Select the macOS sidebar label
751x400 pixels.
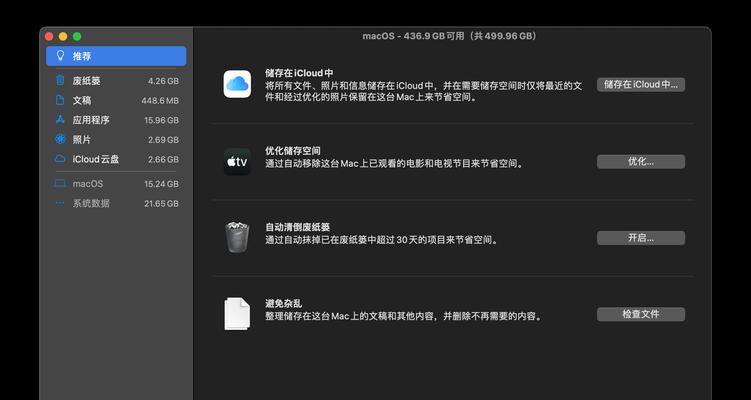pos(88,184)
